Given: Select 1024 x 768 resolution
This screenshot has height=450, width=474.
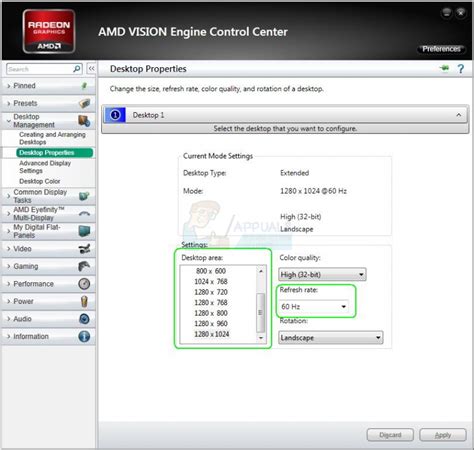Looking at the screenshot, I should (211, 281).
